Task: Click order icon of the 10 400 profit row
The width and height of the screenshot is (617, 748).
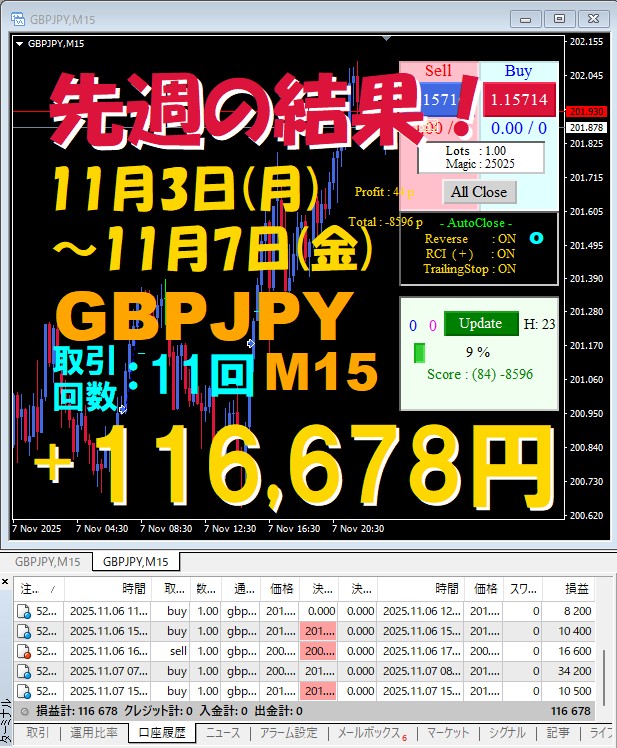Action: pos(24,631)
